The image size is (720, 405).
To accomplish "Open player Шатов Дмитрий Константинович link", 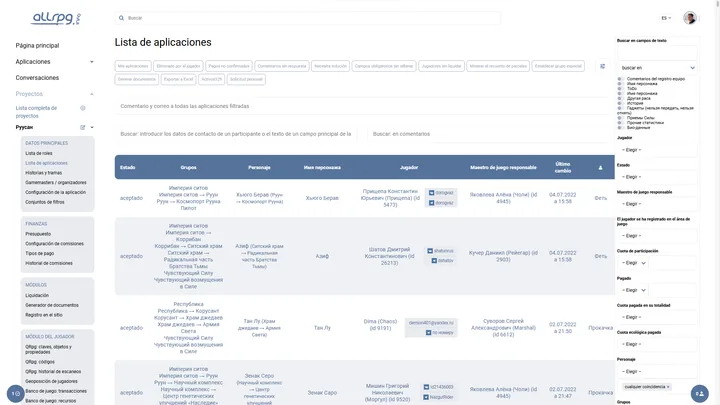I will (x=389, y=256).
